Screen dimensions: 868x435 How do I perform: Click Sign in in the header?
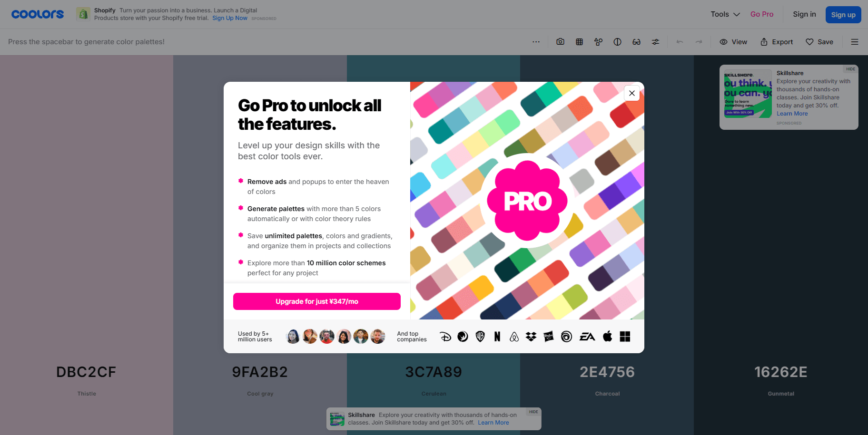[x=804, y=14]
